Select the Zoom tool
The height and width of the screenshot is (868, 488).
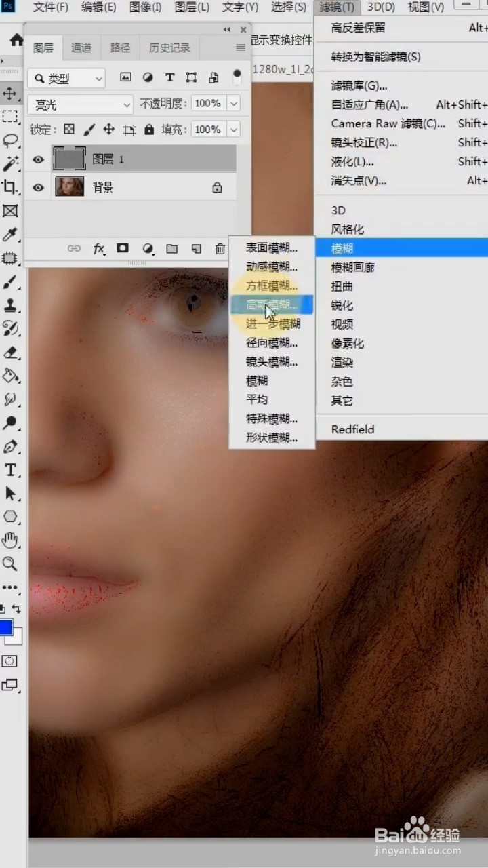[9, 564]
